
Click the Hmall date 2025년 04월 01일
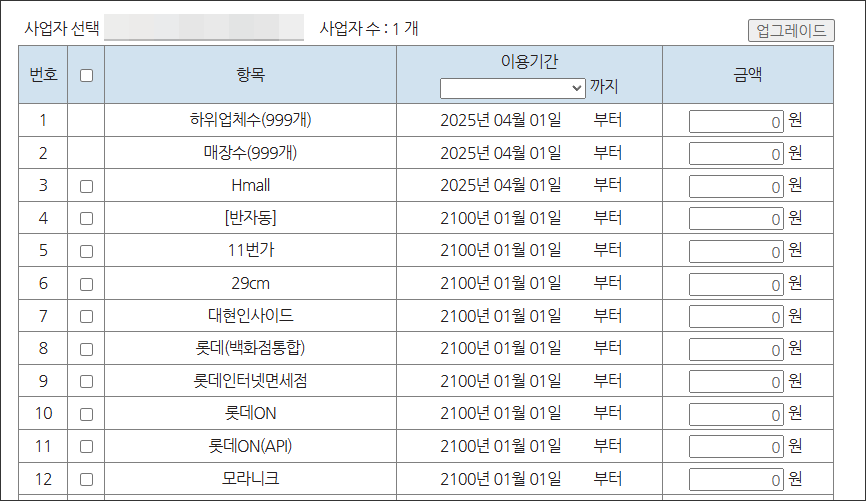click(500, 185)
